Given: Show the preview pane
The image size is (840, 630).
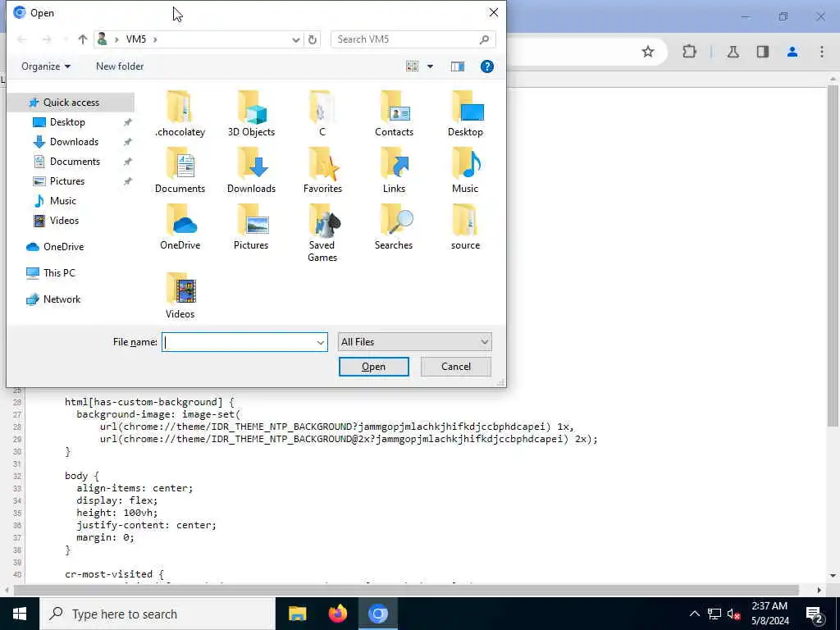Looking at the screenshot, I should (x=458, y=66).
